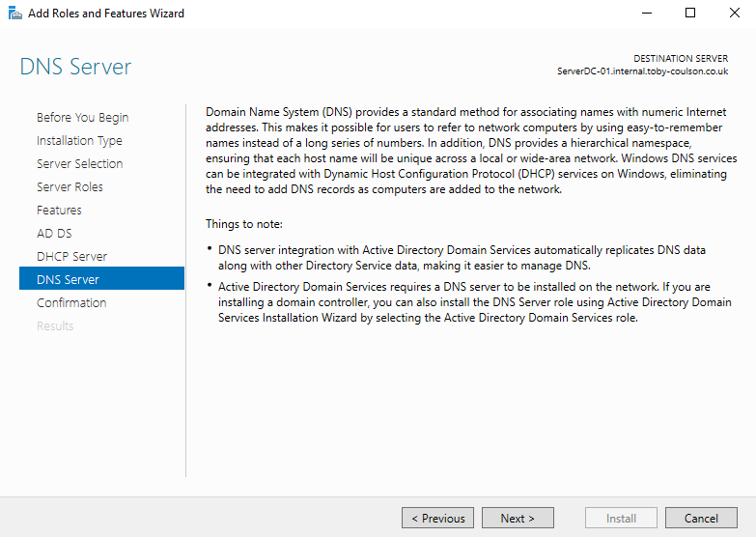Cancel the wizard

[701, 519]
